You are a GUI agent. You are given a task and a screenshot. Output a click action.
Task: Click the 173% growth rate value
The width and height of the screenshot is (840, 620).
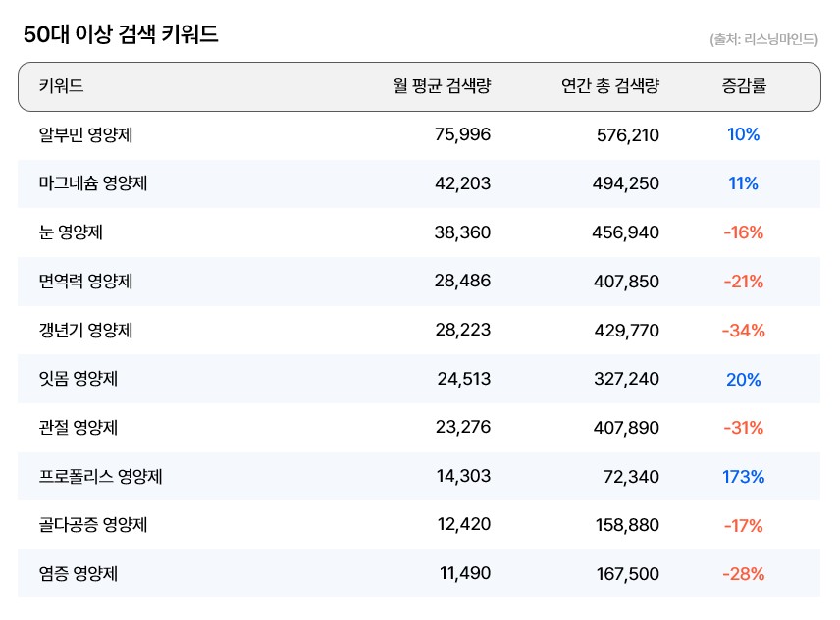coord(743,477)
